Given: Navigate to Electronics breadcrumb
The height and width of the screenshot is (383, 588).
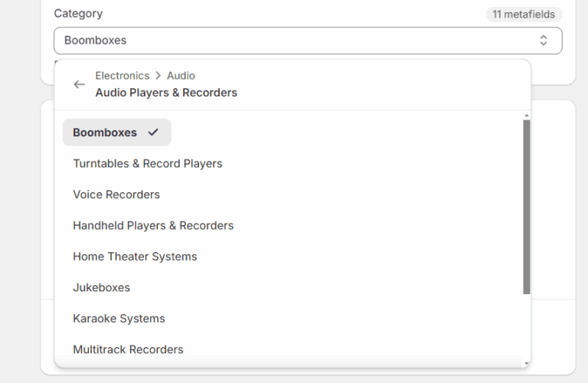Looking at the screenshot, I should click(x=122, y=76).
